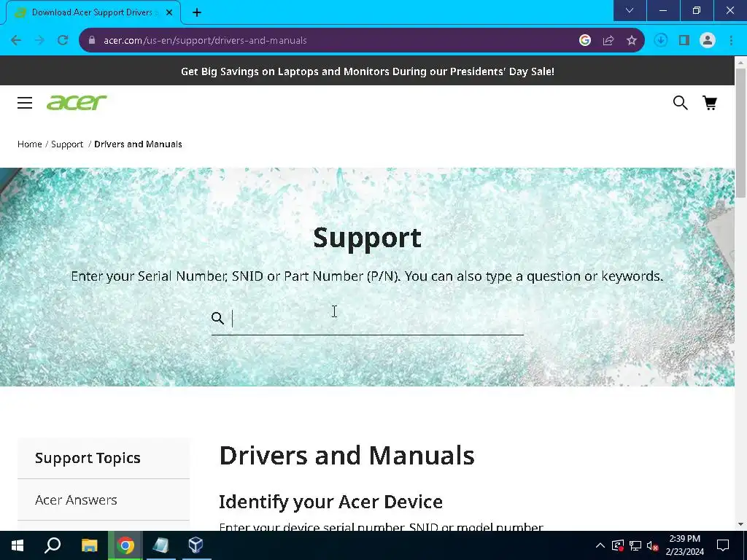Open the Acer hamburger menu

point(25,103)
